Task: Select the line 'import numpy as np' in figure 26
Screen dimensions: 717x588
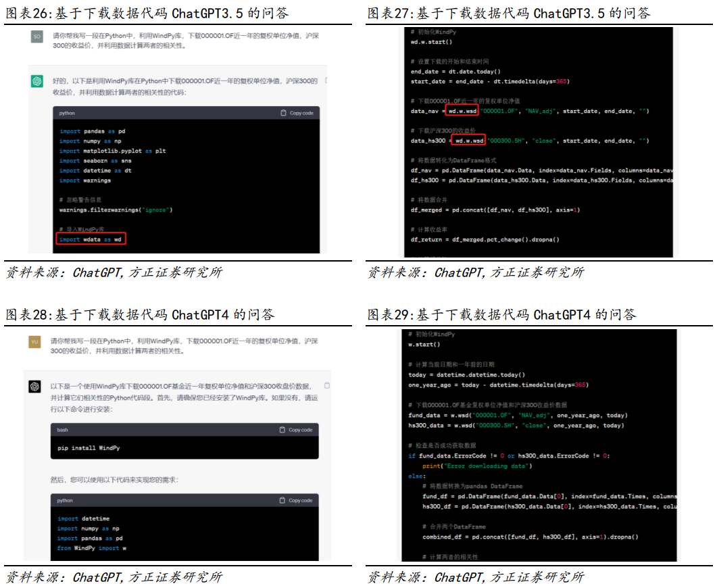Action: coord(91,141)
